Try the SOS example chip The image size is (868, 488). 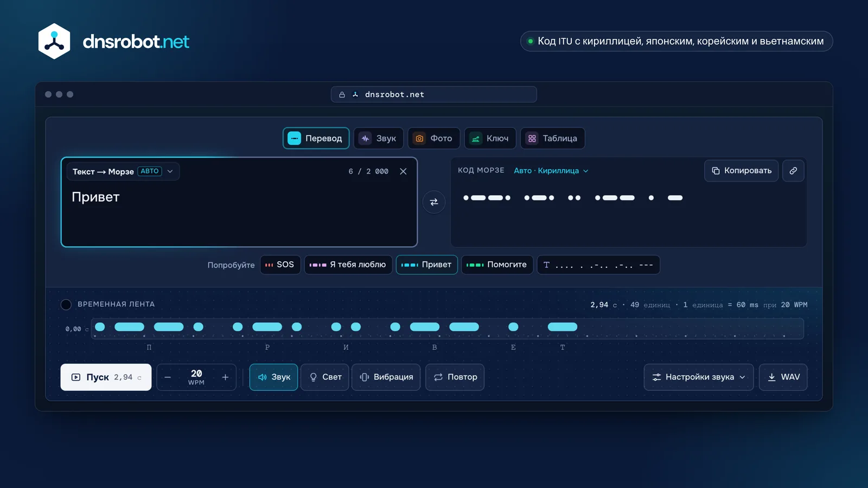280,265
